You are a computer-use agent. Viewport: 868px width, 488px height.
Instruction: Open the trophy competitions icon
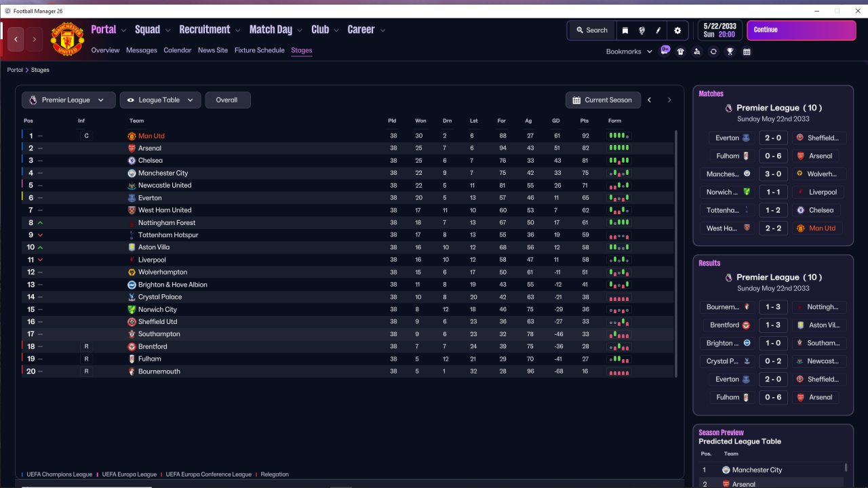point(730,52)
